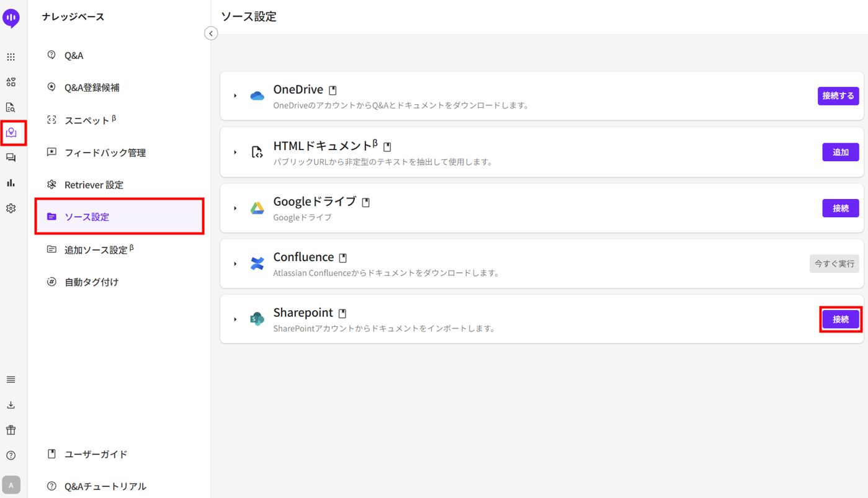868x498 pixels.
Task: Open the OneDrive documentation icon
Action: pyautogui.click(x=333, y=91)
